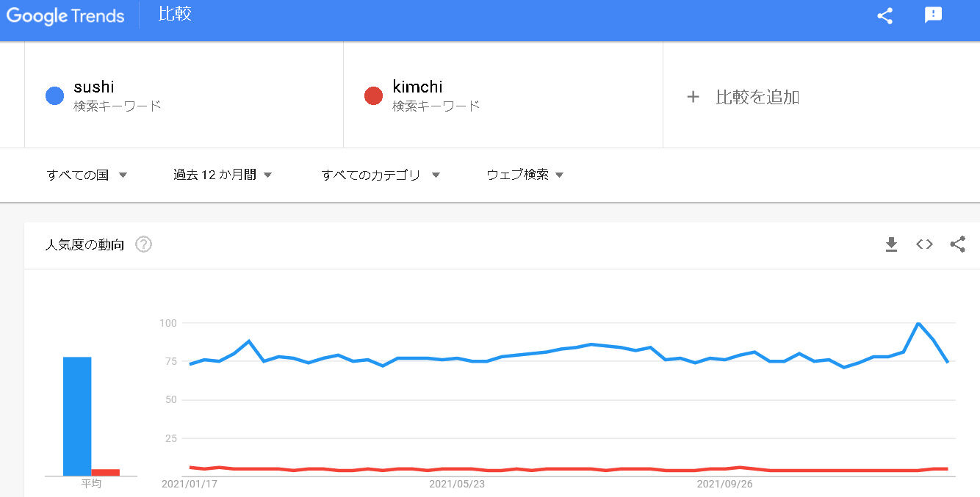This screenshot has height=497, width=980.
Task: Click the red kimchi color dot
Action: (373, 95)
